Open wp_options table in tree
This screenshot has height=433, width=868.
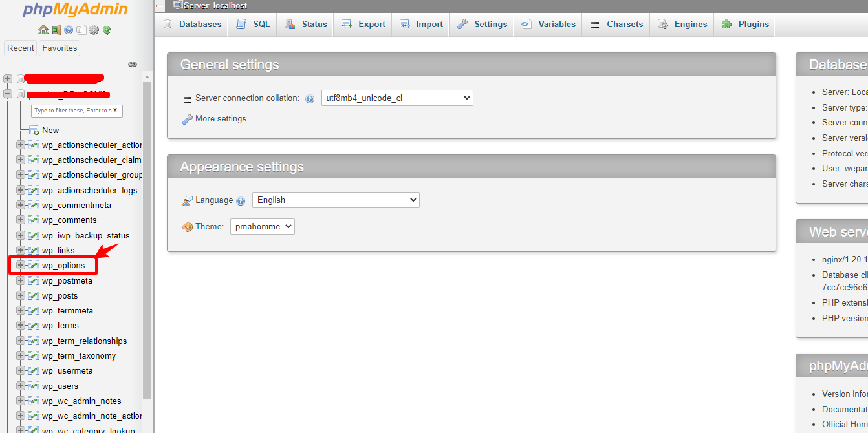[x=63, y=265]
